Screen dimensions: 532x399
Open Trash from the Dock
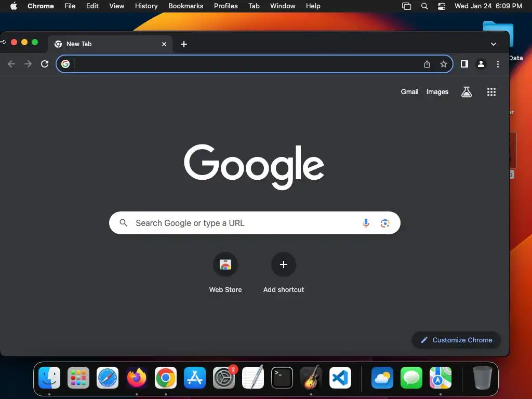pyautogui.click(x=483, y=378)
